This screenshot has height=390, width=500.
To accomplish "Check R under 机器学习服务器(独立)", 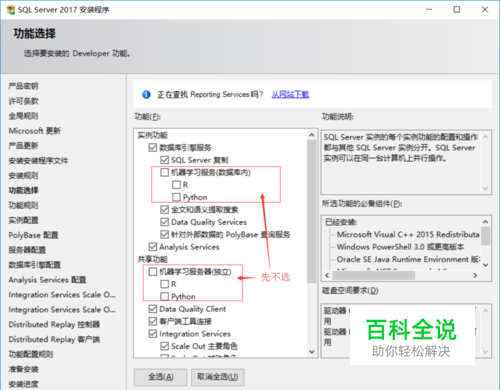I will point(165,284).
